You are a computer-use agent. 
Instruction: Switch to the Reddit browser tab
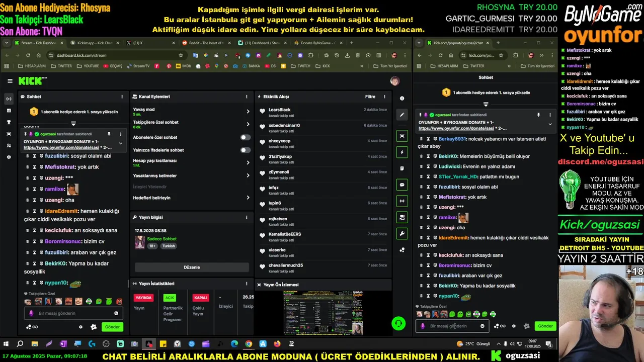click(x=205, y=43)
